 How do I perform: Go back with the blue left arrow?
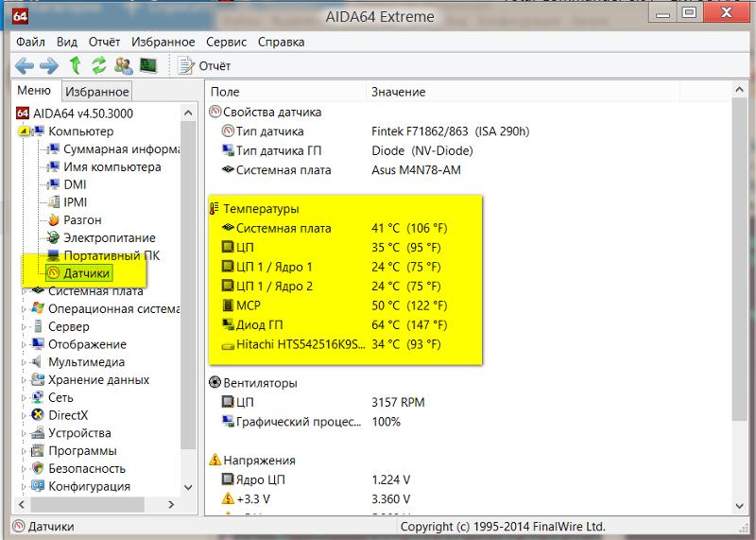tap(25, 65)
